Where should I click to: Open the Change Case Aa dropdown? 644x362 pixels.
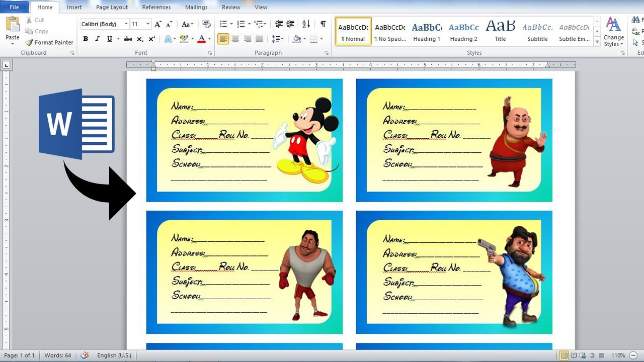click(187, 24)
